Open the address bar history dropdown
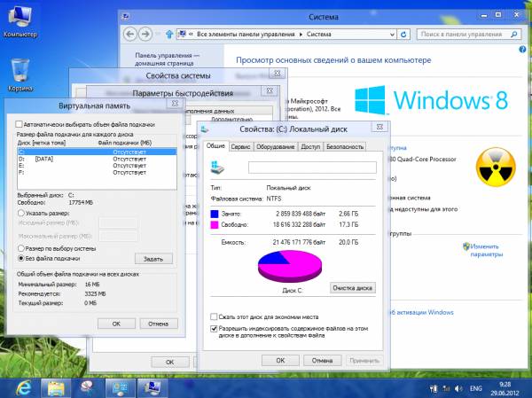The image size is (532, 398). 392,35
